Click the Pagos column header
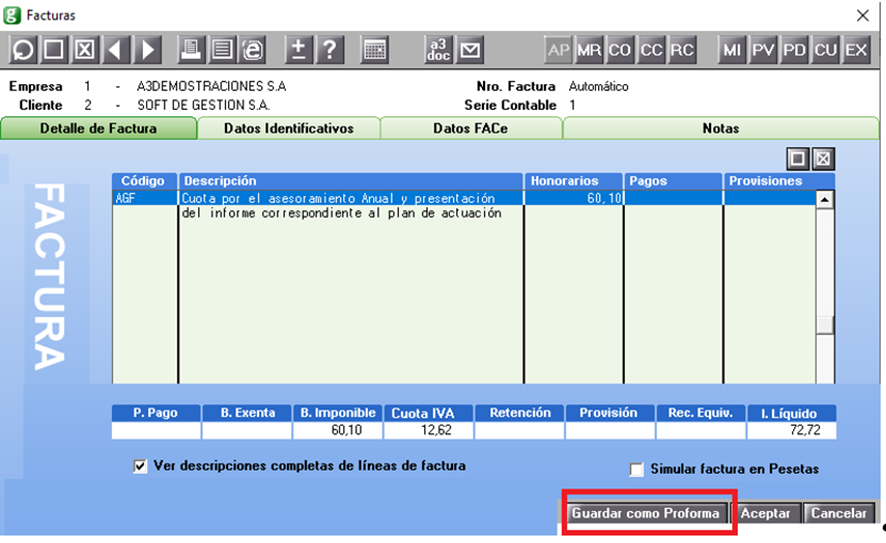 coord(673,181)
